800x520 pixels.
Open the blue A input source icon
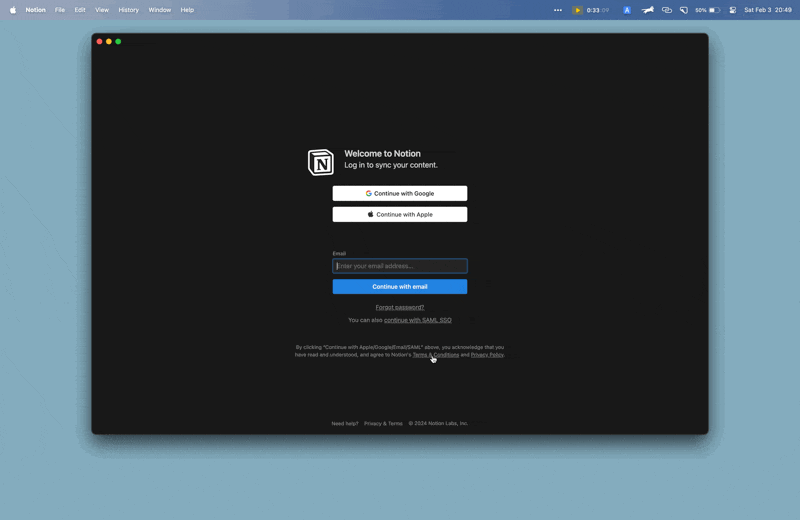[627, 10]
